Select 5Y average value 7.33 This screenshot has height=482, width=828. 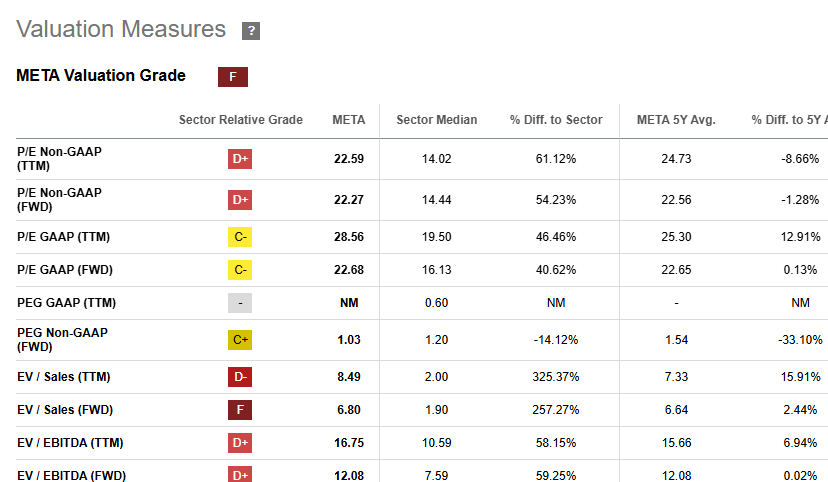[676, 377]
